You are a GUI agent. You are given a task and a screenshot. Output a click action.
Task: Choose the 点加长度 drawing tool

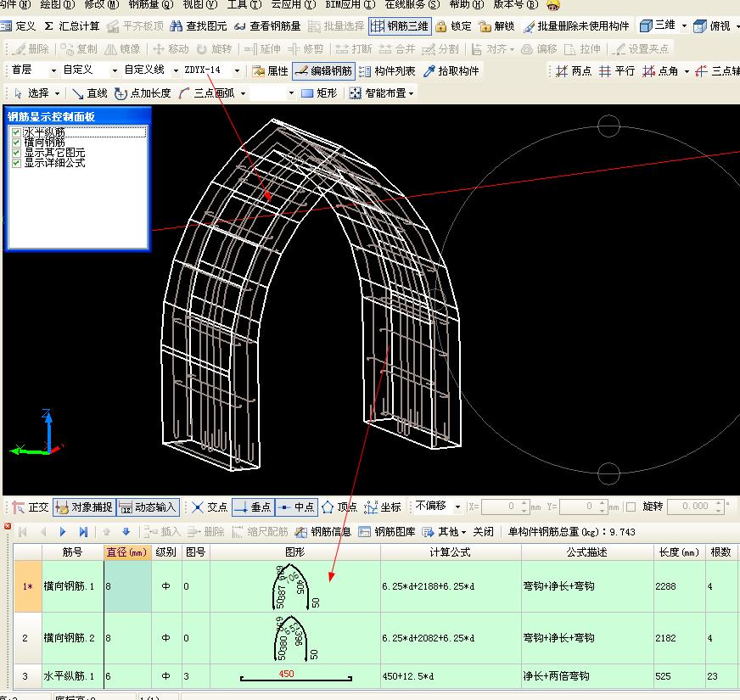(x=143, y=93)
